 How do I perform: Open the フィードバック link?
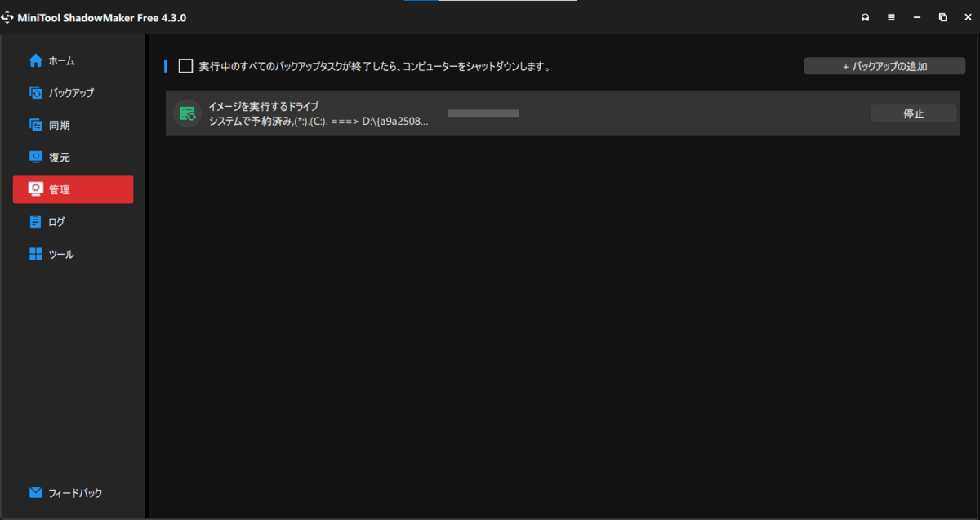click(75, 493)
